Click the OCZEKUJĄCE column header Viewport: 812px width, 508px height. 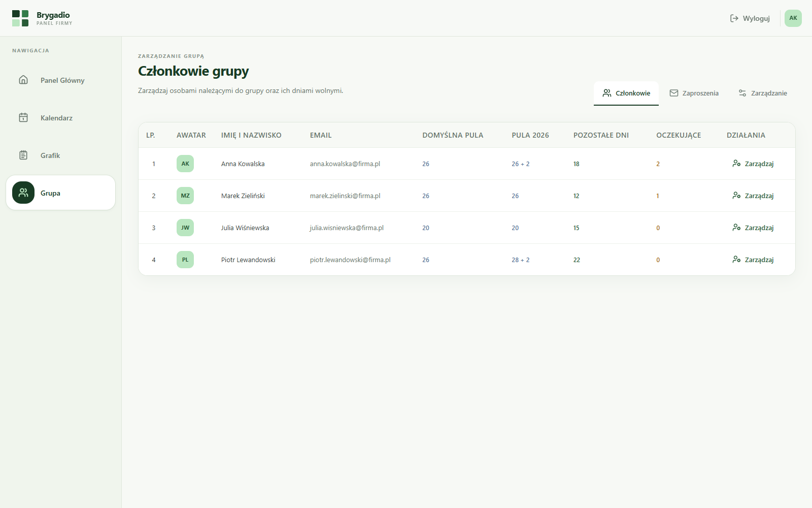679,135
